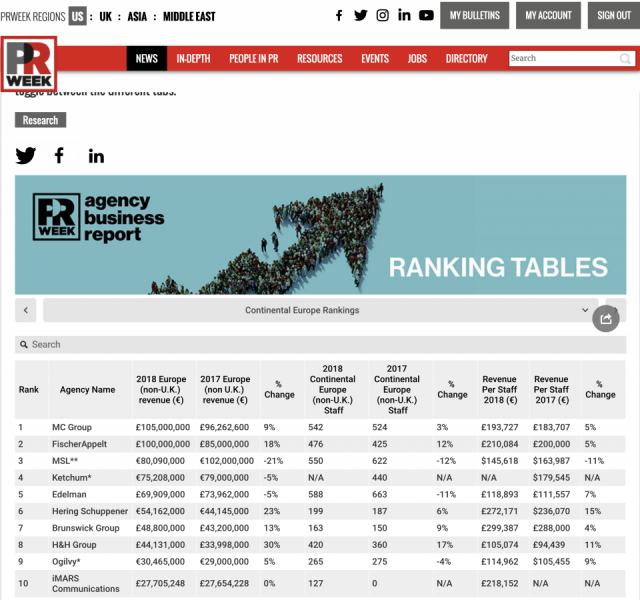Viewport: 640px width, 600px height.
Task: Open the Directory section
Action: (x=467, y=59)
